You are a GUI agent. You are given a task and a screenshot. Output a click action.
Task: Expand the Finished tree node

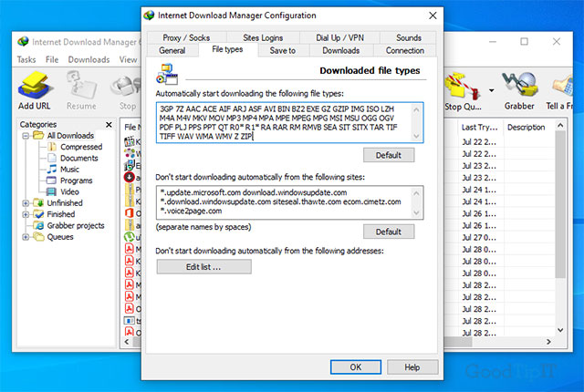click(x=26, y=214)
